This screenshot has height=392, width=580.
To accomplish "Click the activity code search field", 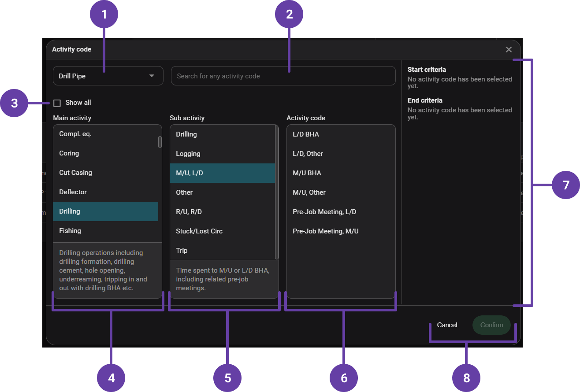I will point(283,76).
